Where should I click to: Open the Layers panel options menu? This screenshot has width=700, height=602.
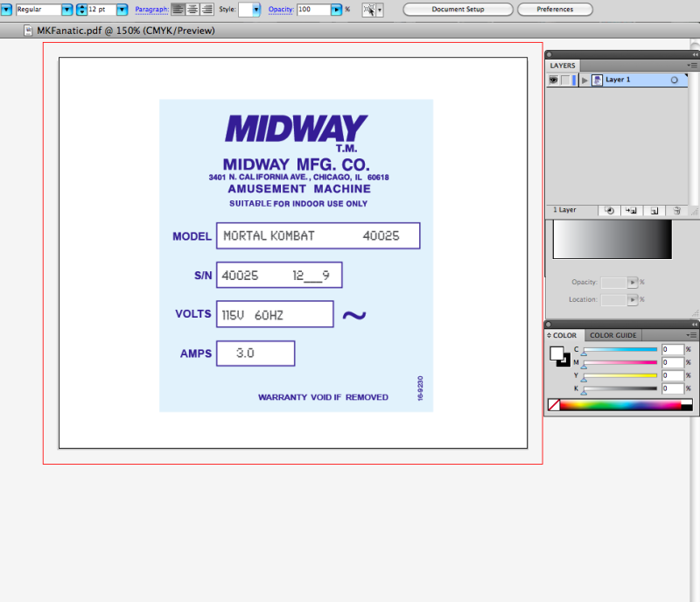692,66
